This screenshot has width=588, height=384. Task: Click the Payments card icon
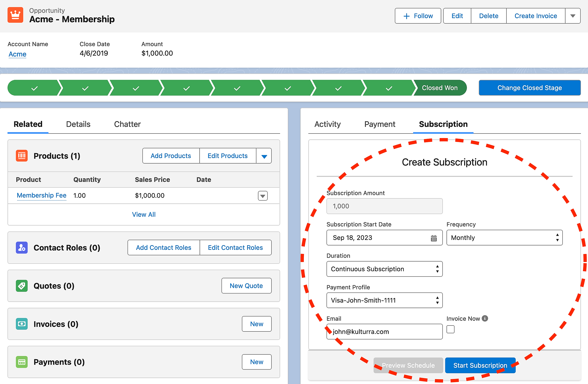pos(22,362)
